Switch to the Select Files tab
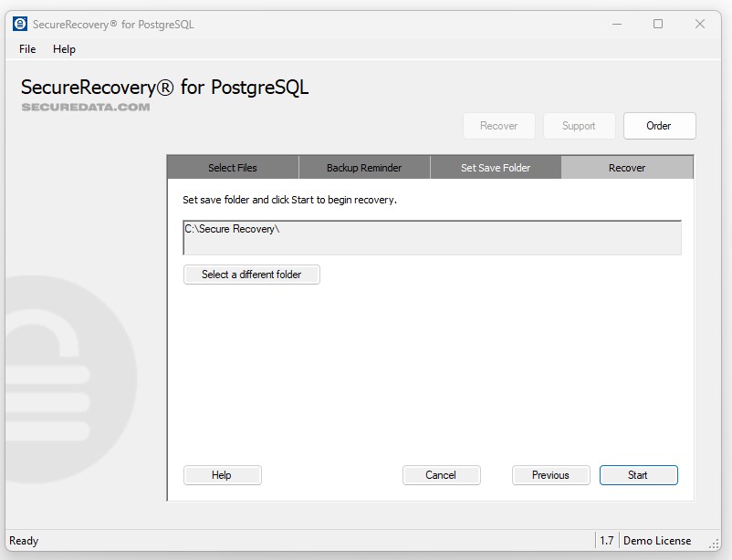 coord(232,168)
